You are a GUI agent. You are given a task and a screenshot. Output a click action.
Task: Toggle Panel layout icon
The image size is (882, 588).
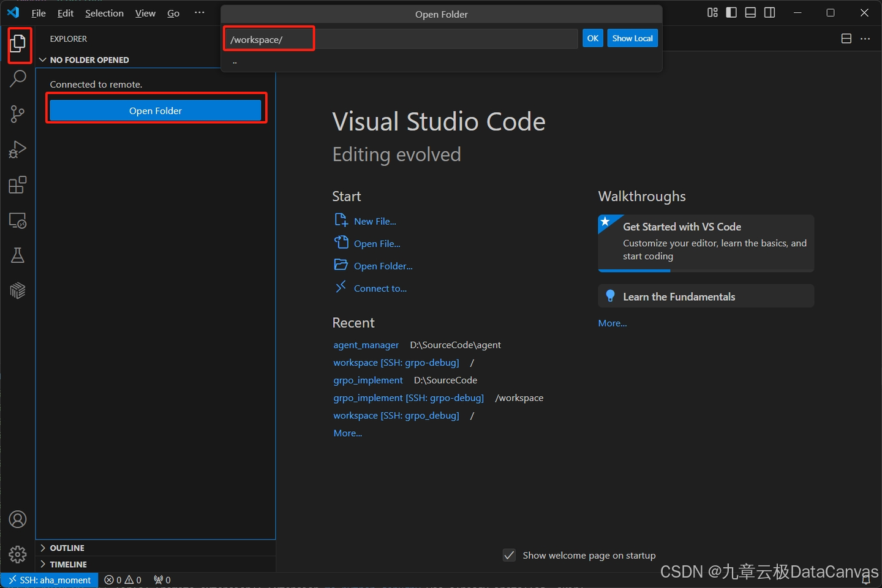[750, 12]
